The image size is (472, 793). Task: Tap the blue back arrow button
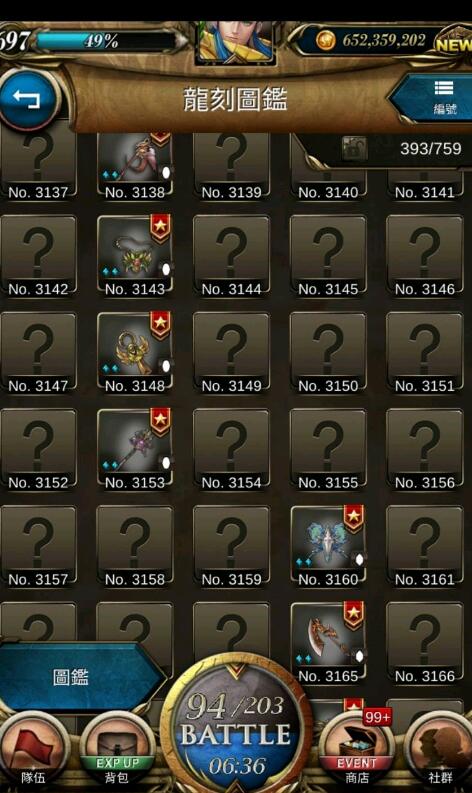[x=28, y=99]
